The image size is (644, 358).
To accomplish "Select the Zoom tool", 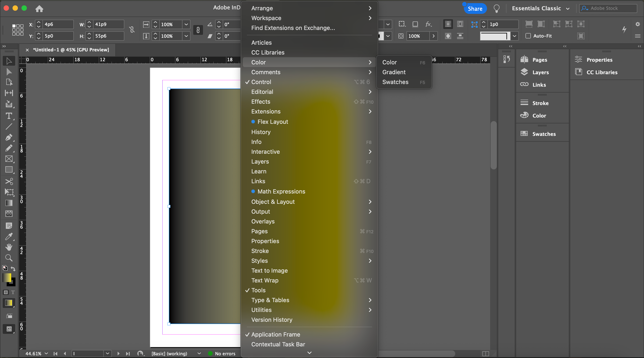I will click(x=9, y=258).
